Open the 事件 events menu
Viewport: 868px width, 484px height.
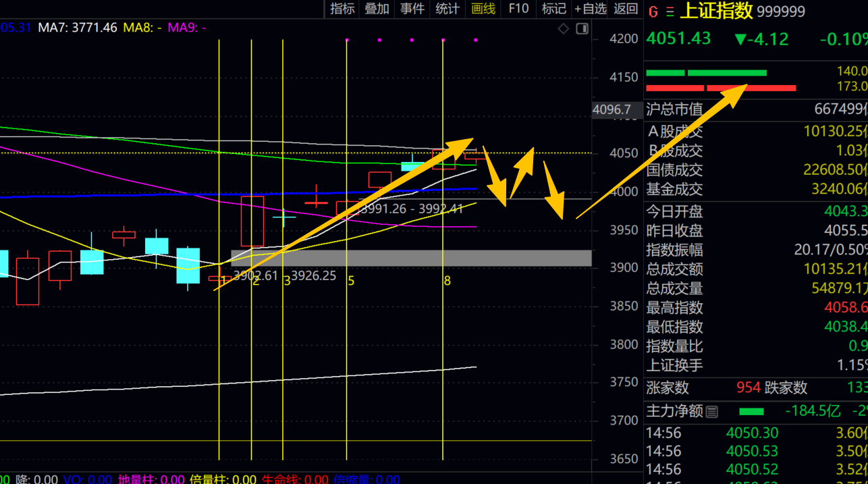coord(412,9)
